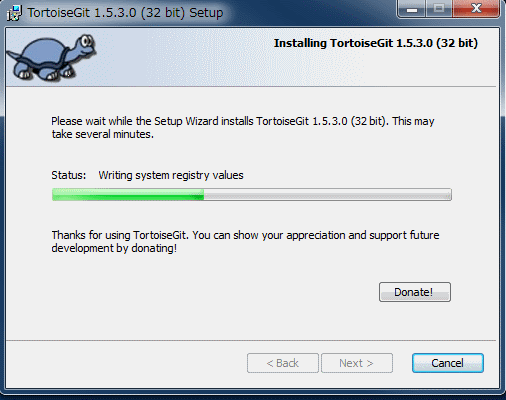This screenshot has width=506, height=400.
Task: Click the window title bar text
Action: click(125, 13)
